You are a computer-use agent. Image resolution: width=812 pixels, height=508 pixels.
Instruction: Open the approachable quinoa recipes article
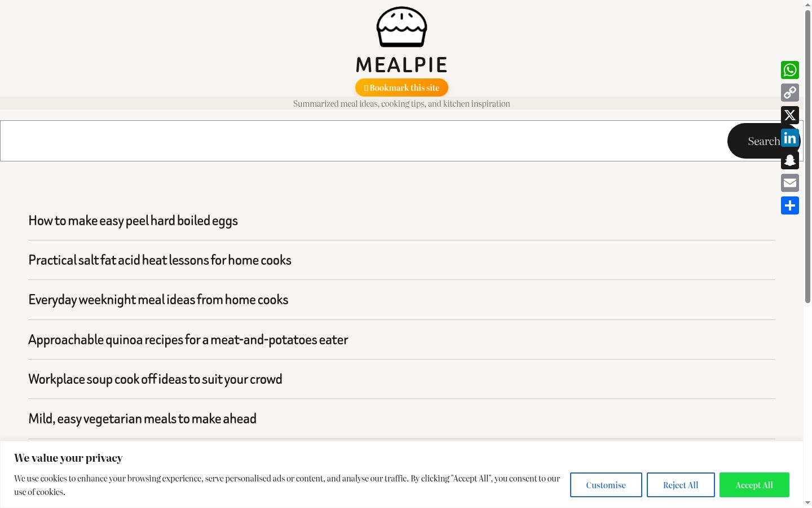[x=188, y=340]
